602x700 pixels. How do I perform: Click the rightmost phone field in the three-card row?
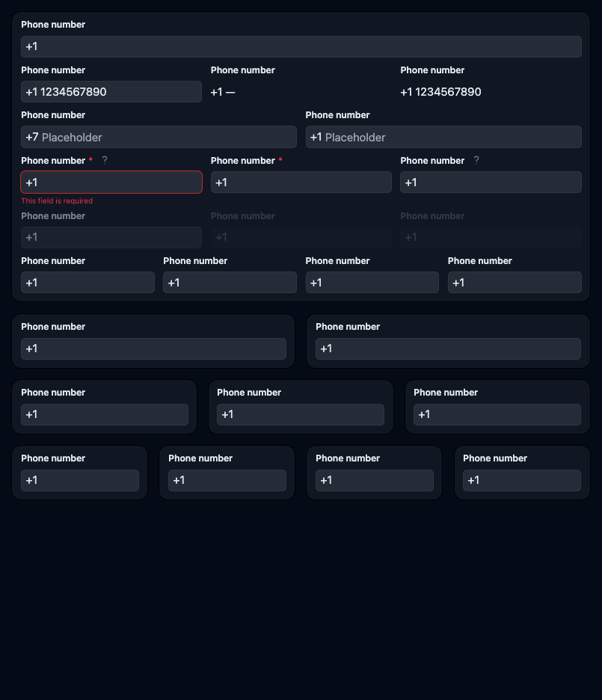[x=497, y=414]
